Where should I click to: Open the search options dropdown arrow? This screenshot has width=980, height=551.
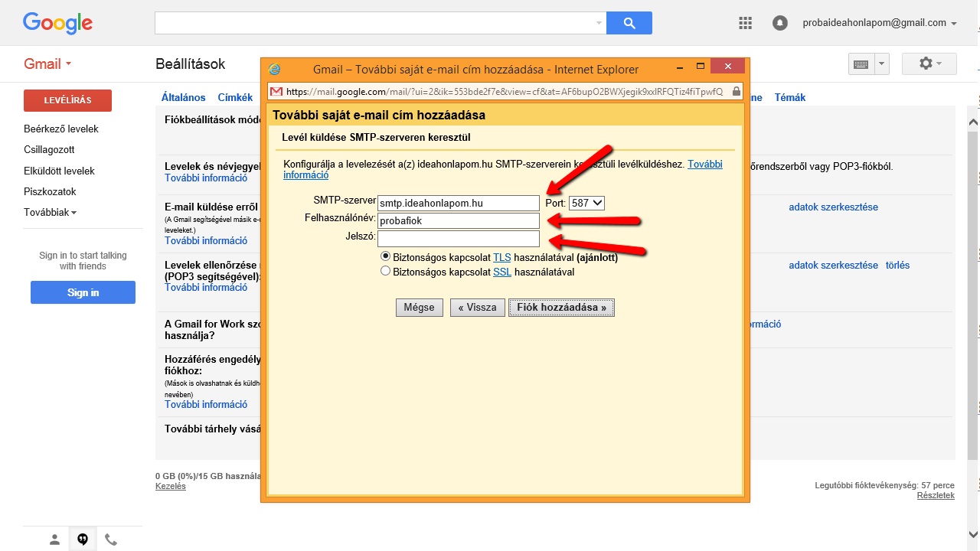point(599,23)
